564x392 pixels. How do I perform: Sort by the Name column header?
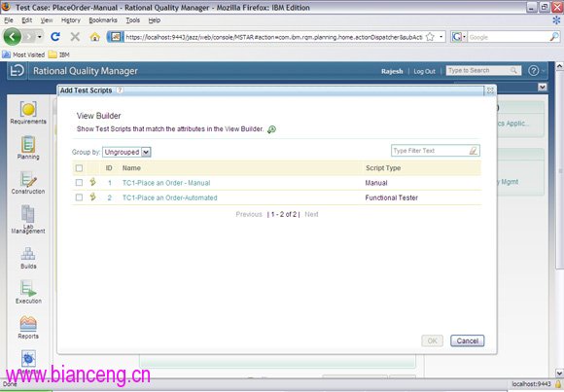coord(131,168)
